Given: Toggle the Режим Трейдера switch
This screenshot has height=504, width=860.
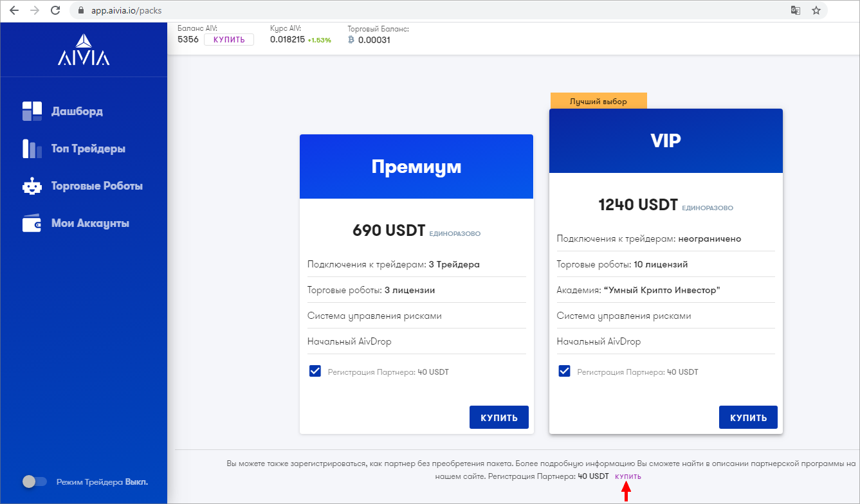Looking at the screenshot, I should point(35,482).
